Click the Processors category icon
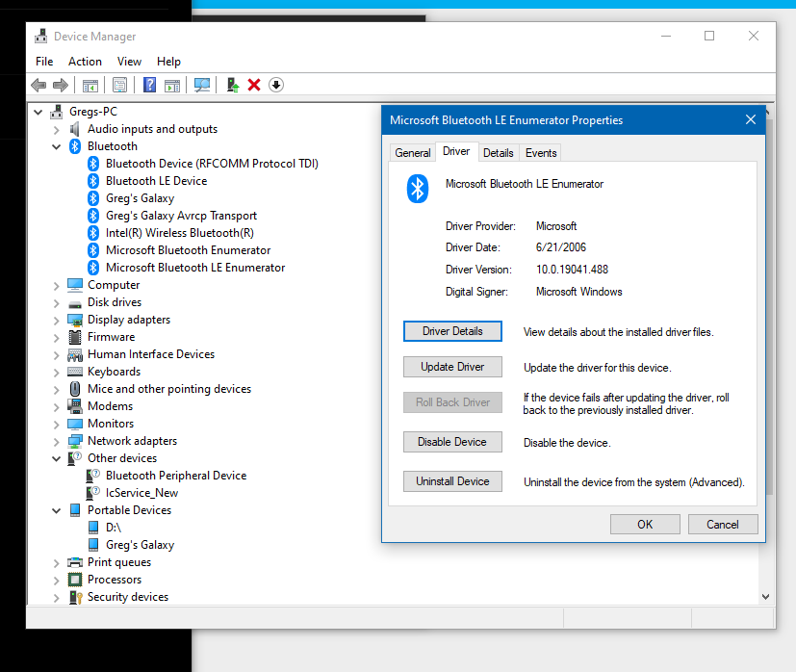796x672 pixels. [75, 580]
